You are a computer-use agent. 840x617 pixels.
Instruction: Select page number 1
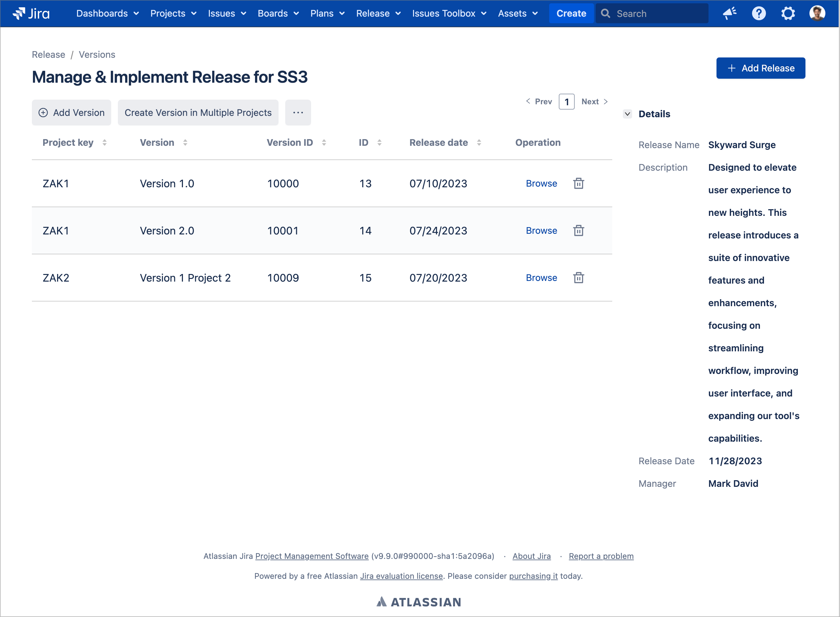[x=566, y=102]
